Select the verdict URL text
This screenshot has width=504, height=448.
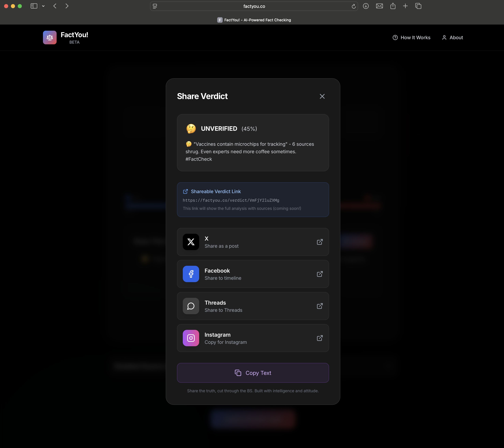231,200
